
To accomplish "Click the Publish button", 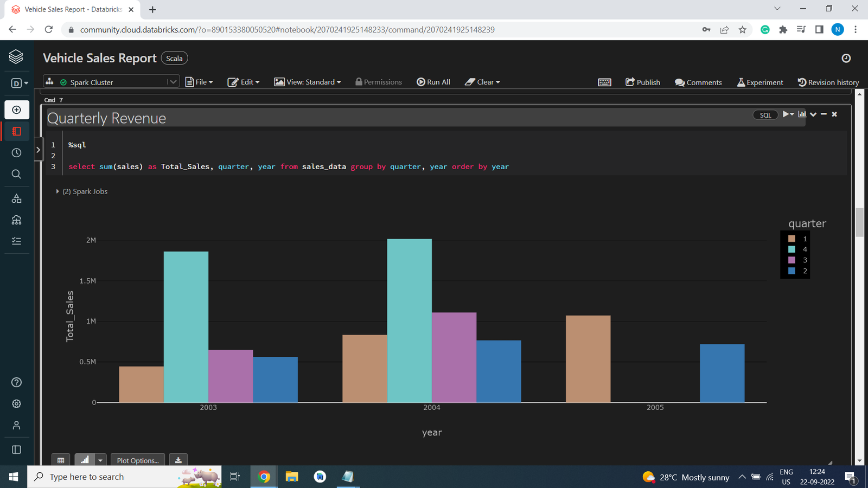I will click(642, 82).
